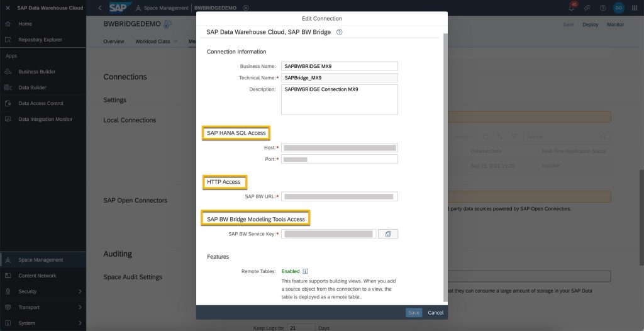644x331 pixels.
Task: Open Data Integration Monitor icon
Action: [8, 119]
